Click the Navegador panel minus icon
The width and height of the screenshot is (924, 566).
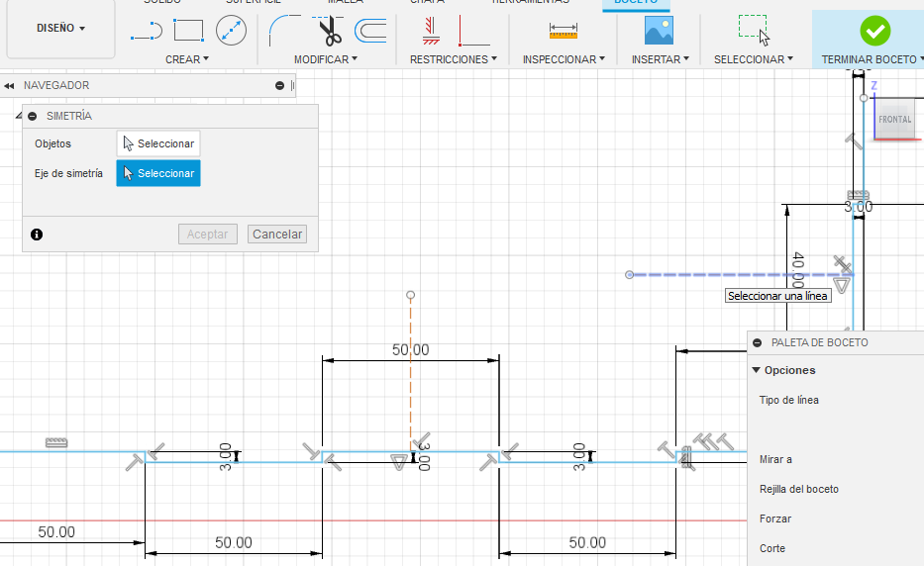click(280, 86)
